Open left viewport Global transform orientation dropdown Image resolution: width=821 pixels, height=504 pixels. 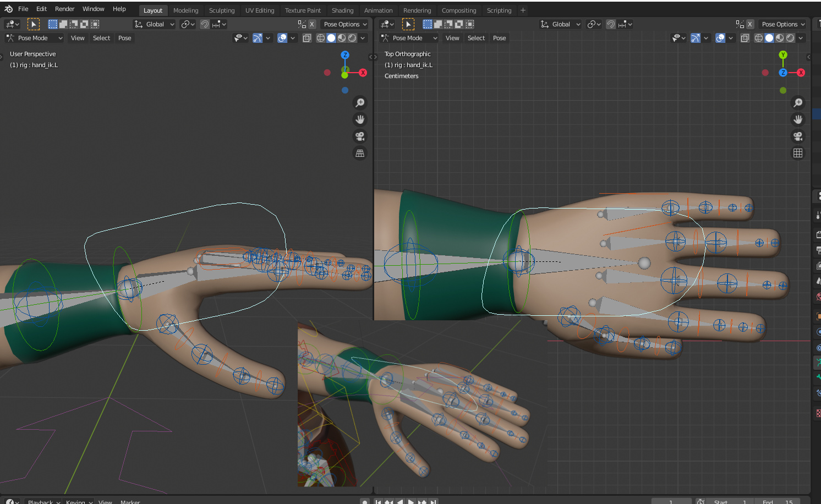coord(155,24)
